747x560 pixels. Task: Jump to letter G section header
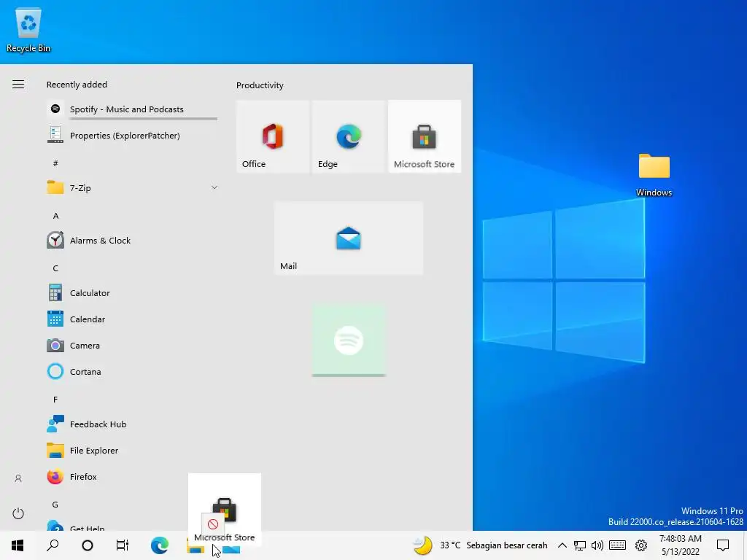(x=55, y=504)
